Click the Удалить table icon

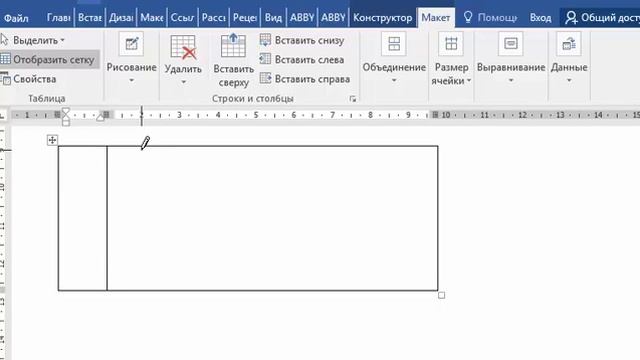(183, 47)
